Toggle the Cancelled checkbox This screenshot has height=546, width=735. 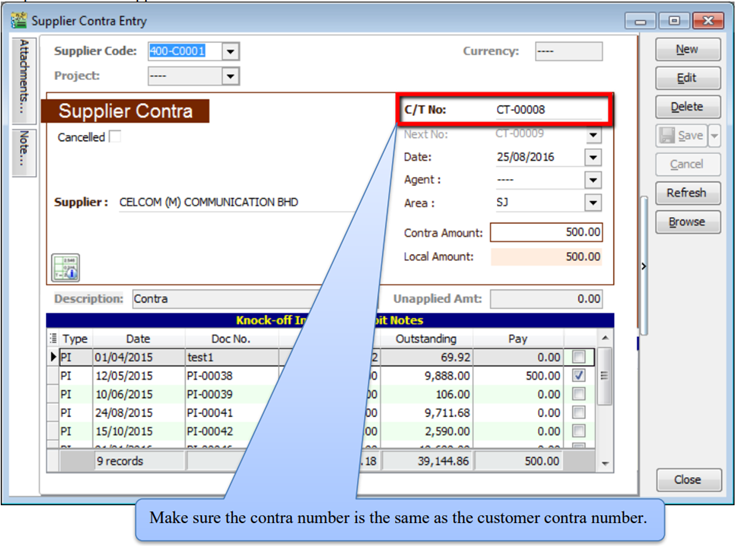coord(114,137)
